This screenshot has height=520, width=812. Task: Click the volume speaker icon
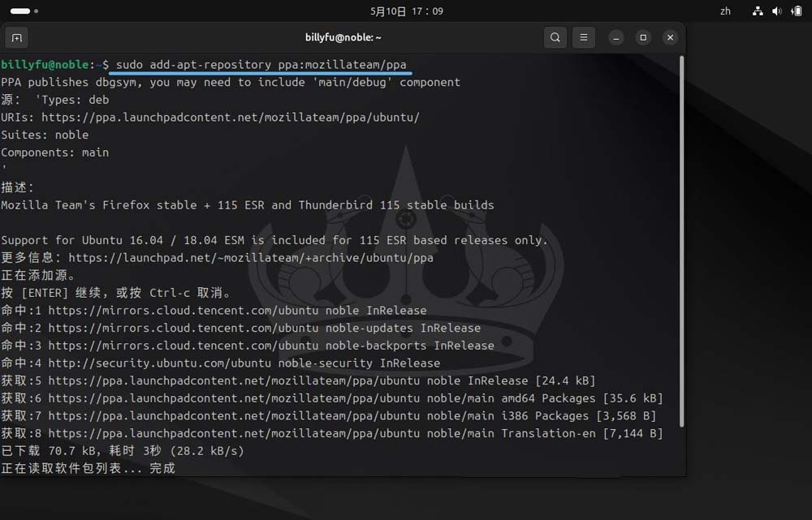click(x=776, y=11)
